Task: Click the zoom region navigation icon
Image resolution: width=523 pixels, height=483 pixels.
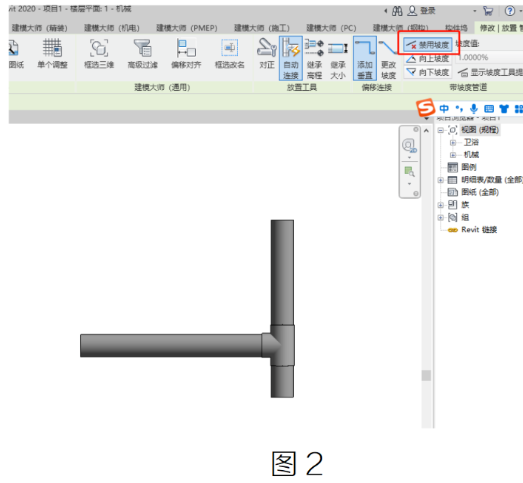Action: click(409, 171)
